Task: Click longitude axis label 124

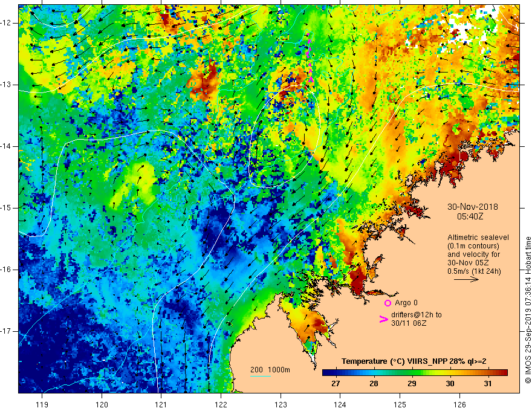Action: click(340, 404)
